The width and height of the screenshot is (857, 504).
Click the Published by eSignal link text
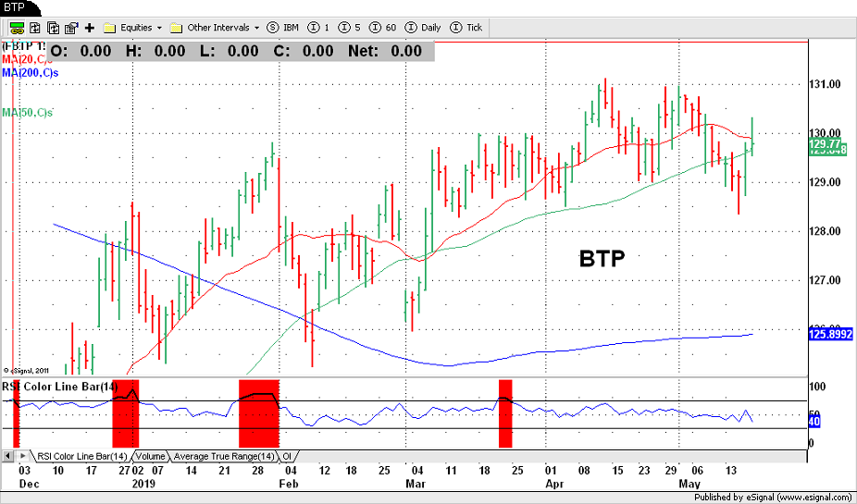774,498
